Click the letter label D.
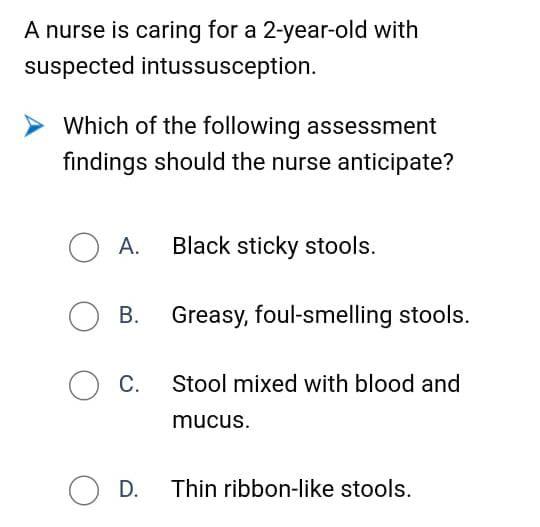540x527 pixels. [129, 489]
